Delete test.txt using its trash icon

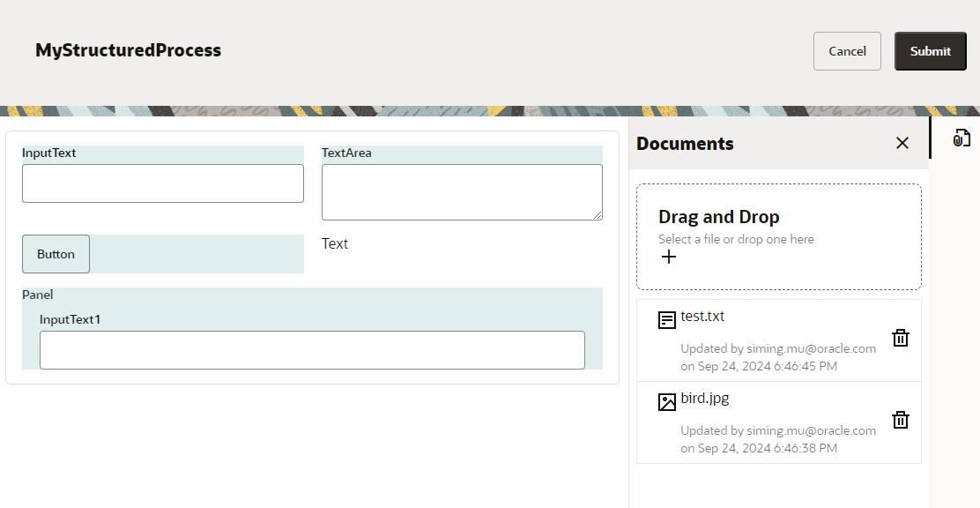[x=900, y=337]
